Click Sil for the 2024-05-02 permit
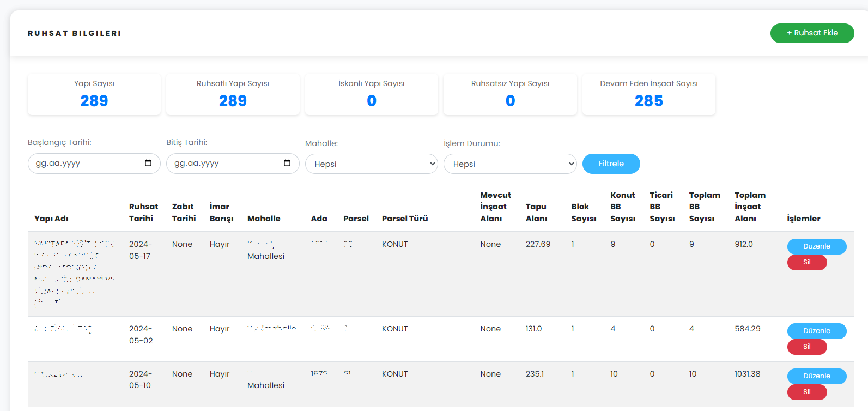The height and width of the screenshot is (411, 868). [806, 347]
